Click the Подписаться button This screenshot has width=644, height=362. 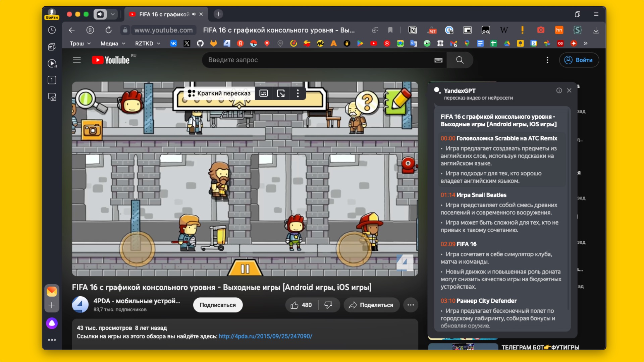(218, 305)
